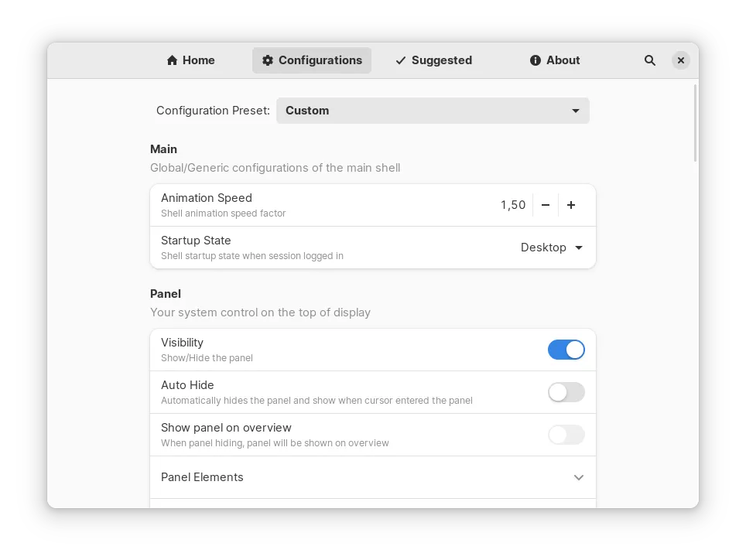This screenshot has height=560, width=746.
Task: Click the Animation Speed value 1,50 field
Action: click(512, 205)
